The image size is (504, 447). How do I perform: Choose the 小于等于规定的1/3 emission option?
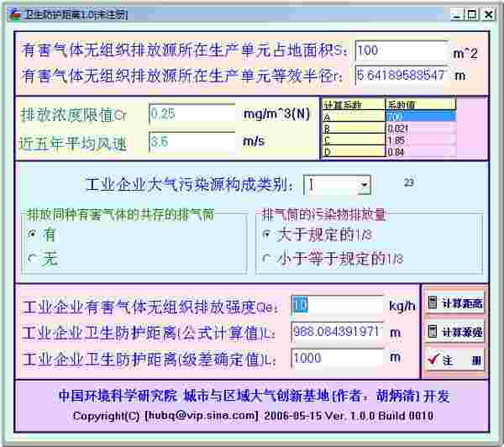point(266,258)
